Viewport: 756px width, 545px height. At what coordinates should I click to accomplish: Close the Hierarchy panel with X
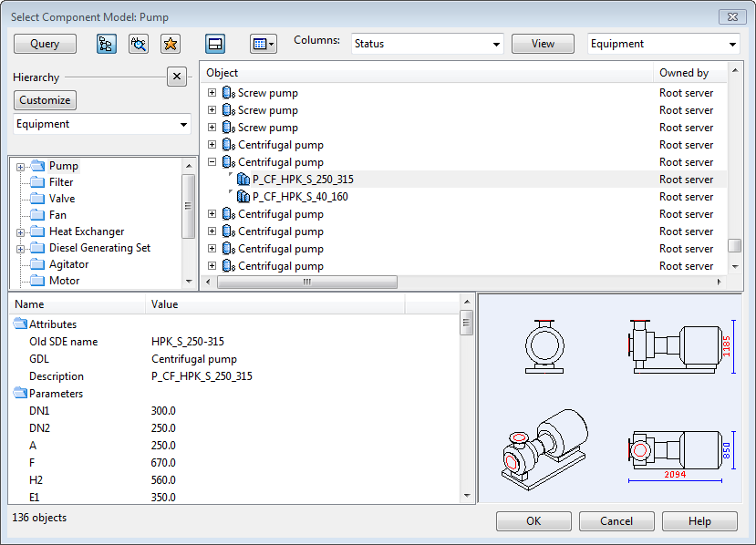point(178,77)
